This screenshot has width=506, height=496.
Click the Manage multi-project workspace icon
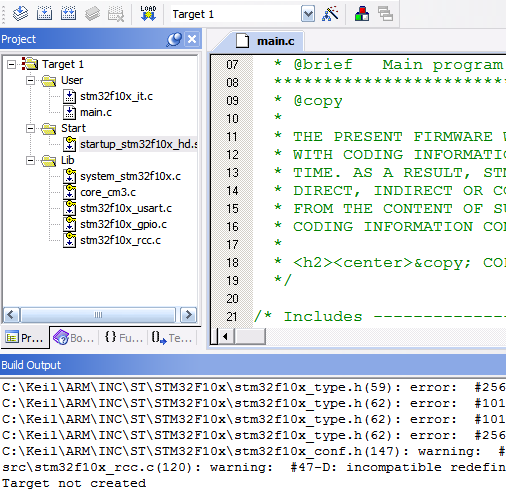(385, 14)
